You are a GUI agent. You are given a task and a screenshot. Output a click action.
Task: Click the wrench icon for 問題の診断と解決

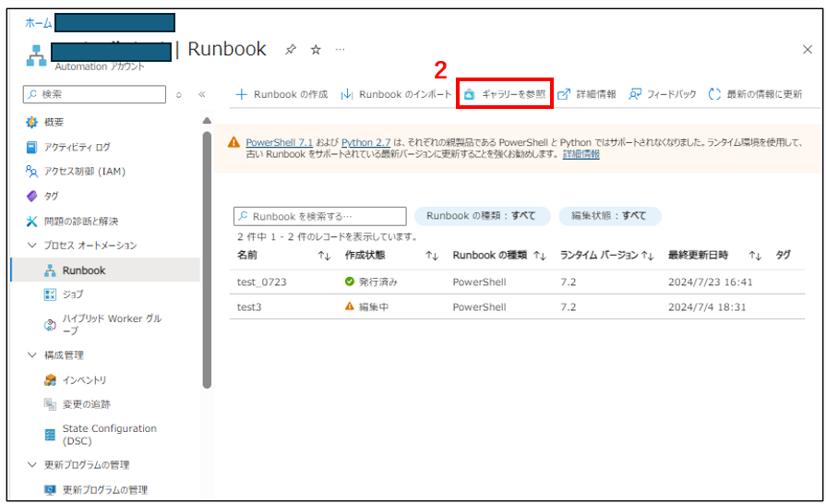tap(31, 222)
